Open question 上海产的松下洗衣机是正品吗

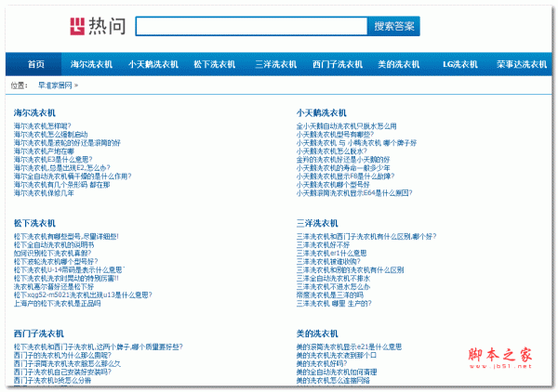coord(58,304)
